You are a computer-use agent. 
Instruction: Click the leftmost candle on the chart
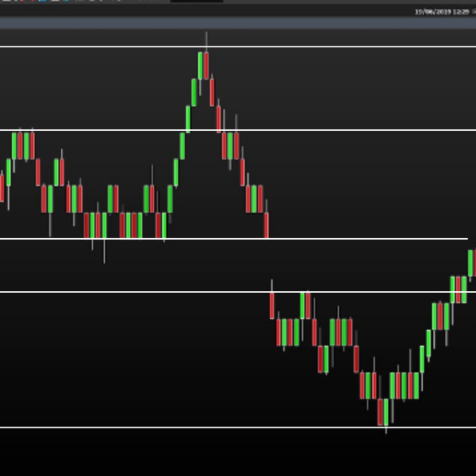[x=2, y=188]
